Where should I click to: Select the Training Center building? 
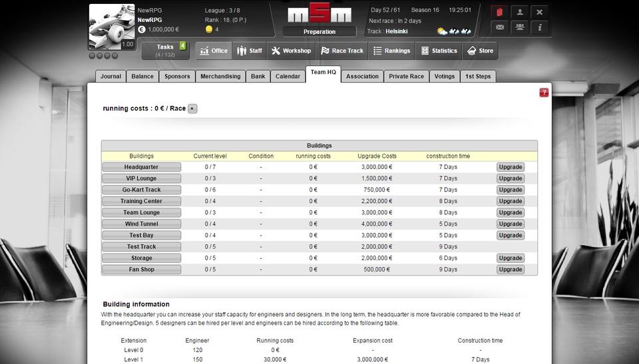(141, 202)
